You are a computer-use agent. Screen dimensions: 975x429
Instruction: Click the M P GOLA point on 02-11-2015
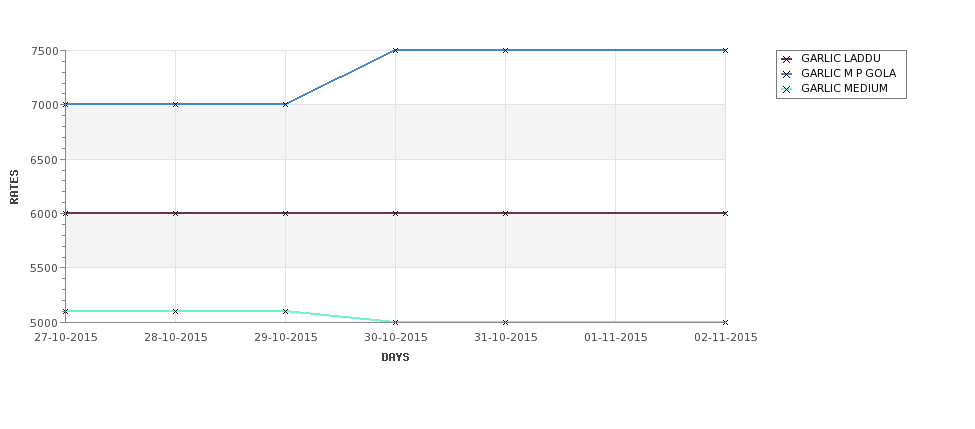coord(725,50)
